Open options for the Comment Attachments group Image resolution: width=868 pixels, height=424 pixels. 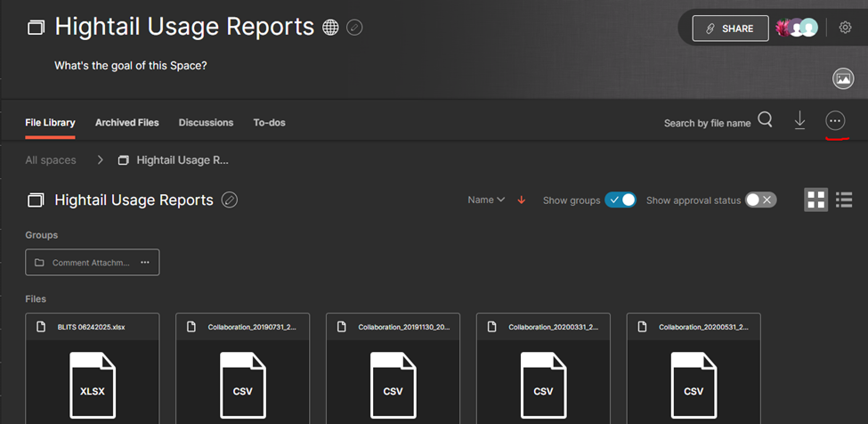[145, 263]
